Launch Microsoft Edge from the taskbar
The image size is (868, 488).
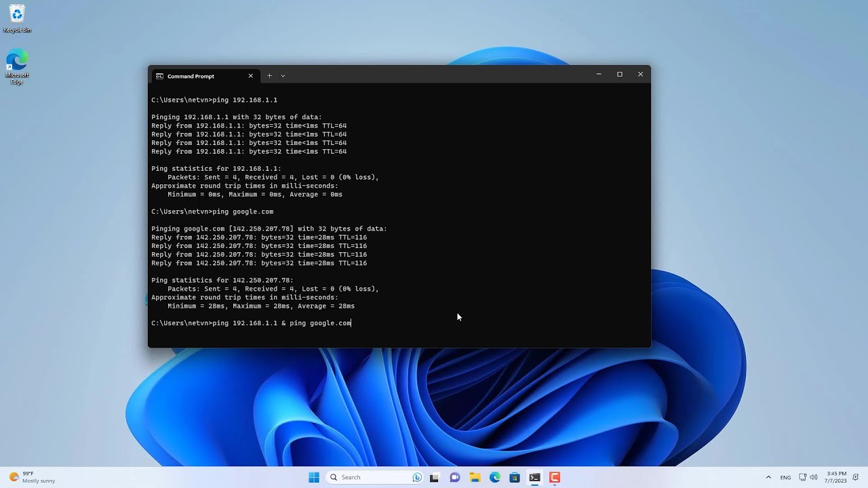[495, 477]
